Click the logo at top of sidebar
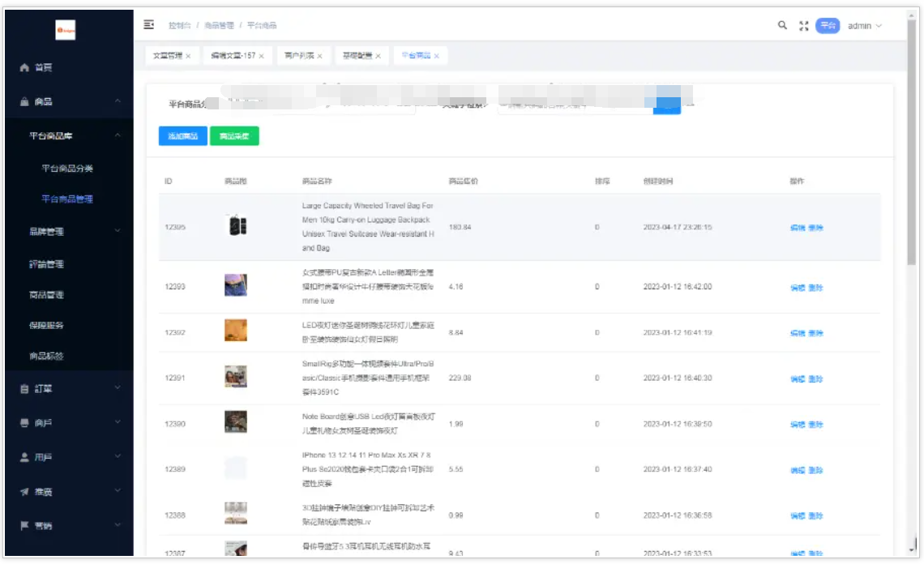Viewport: 924px width, 564px height. click(x=66, y=31)
